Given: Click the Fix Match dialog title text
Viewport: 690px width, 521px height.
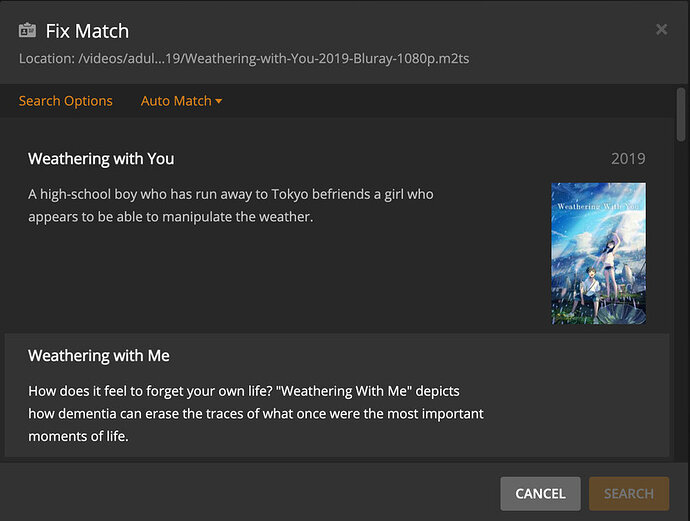Looking at the screenshot, I should pos(87,31).
